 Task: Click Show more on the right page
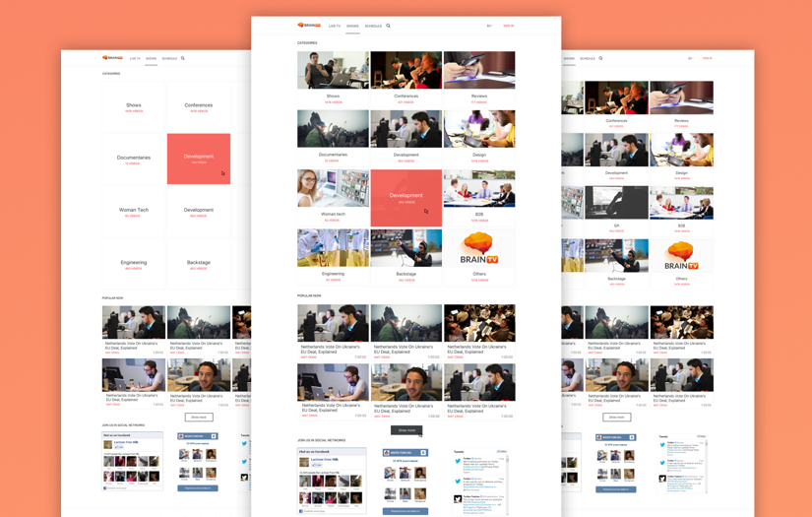click(616, 417)
